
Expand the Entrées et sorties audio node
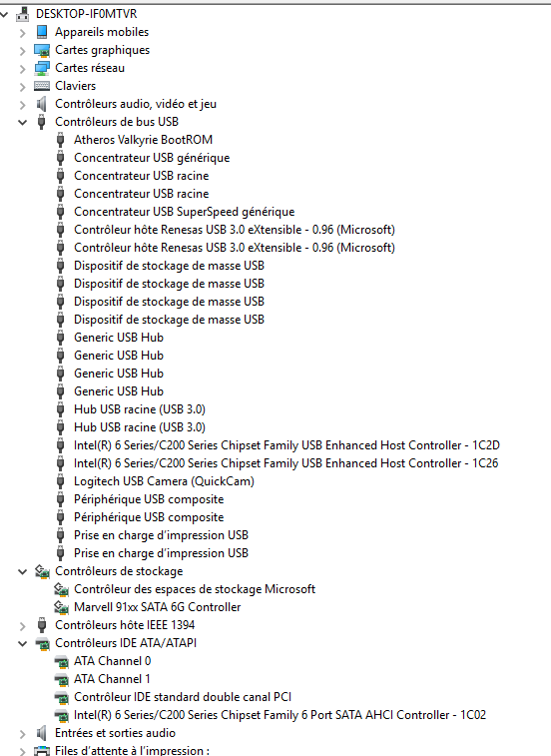[22, 734]
